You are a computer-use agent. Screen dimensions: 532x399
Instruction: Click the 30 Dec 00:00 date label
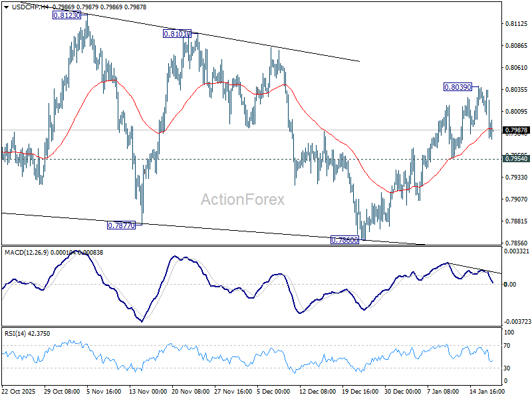coord(403,391)
